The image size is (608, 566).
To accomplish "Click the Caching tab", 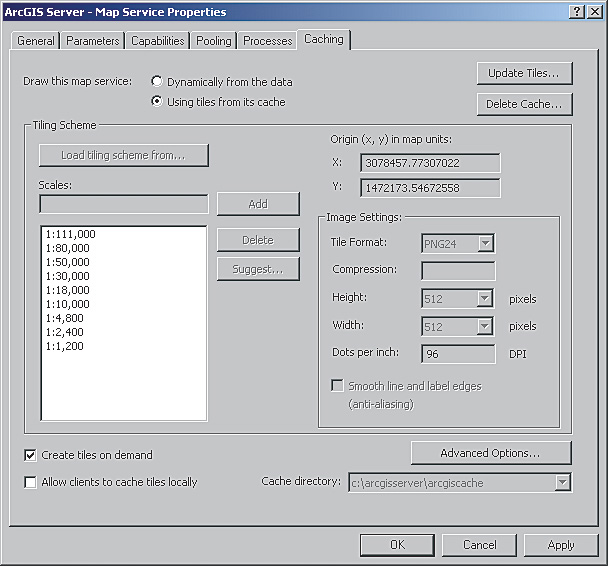I will [x=324, y=39].
